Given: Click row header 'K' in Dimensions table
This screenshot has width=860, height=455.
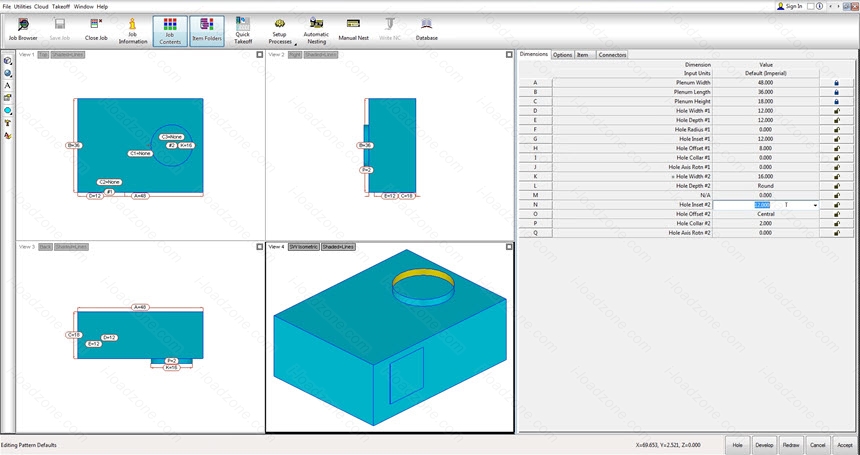Looking at the screenshot, I should coord(535,177).
